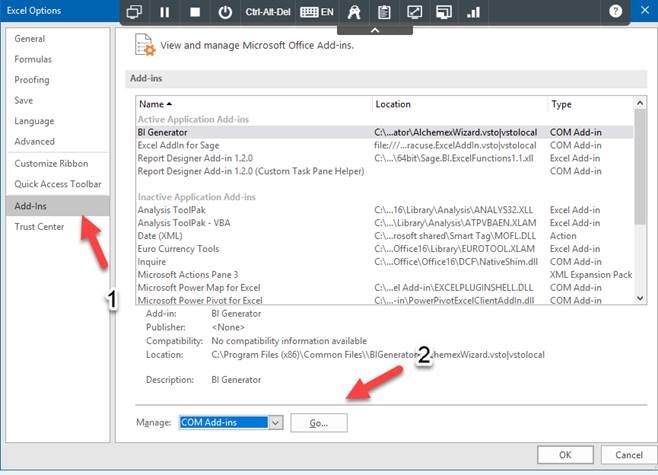Viewport: 658px width, 475px height.
Task: Click the connection statistics bars icon
Action: tap(473, 12)
